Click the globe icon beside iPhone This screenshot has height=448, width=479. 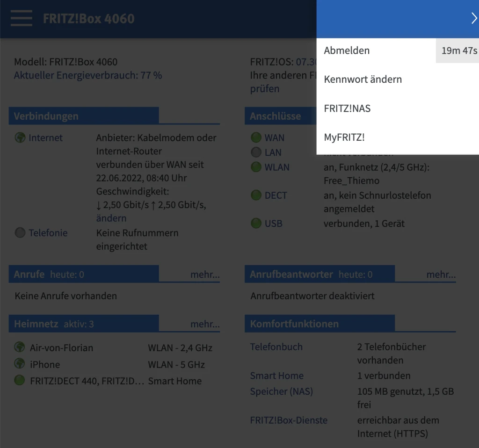point(20,364)
